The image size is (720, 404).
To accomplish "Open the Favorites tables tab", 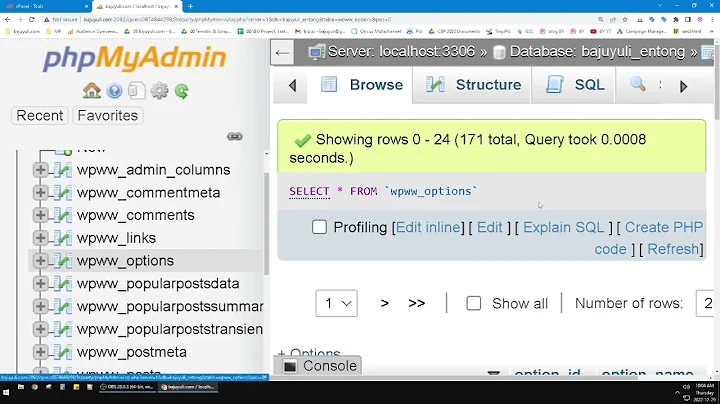I will (108, 116).
